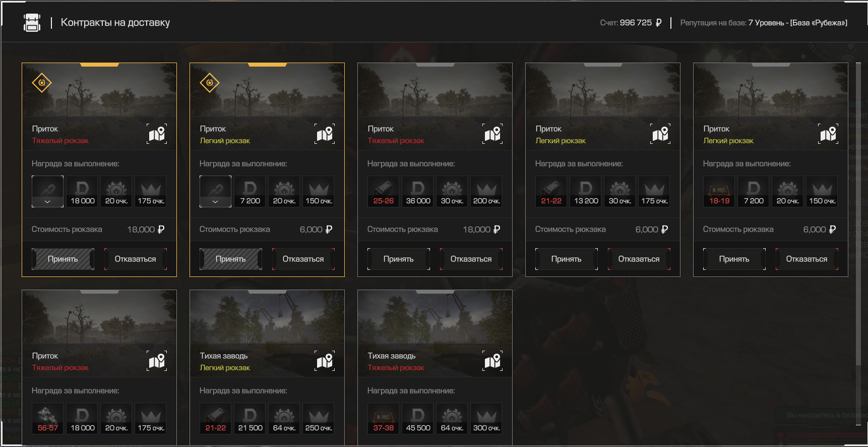Image resolution: width=868 pixels, height=447 pixels.
Task: Decline the gold-bordered Тяжелый рюкзак contract
Action: pyautogui.click(x=136, y=259)
